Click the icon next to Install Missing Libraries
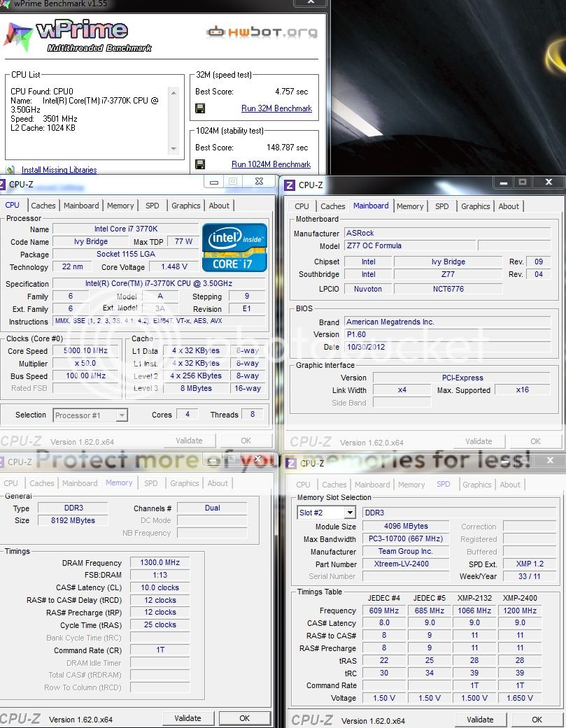The height and width of the screenshot is (728, 566). click(x=10, y=170)
